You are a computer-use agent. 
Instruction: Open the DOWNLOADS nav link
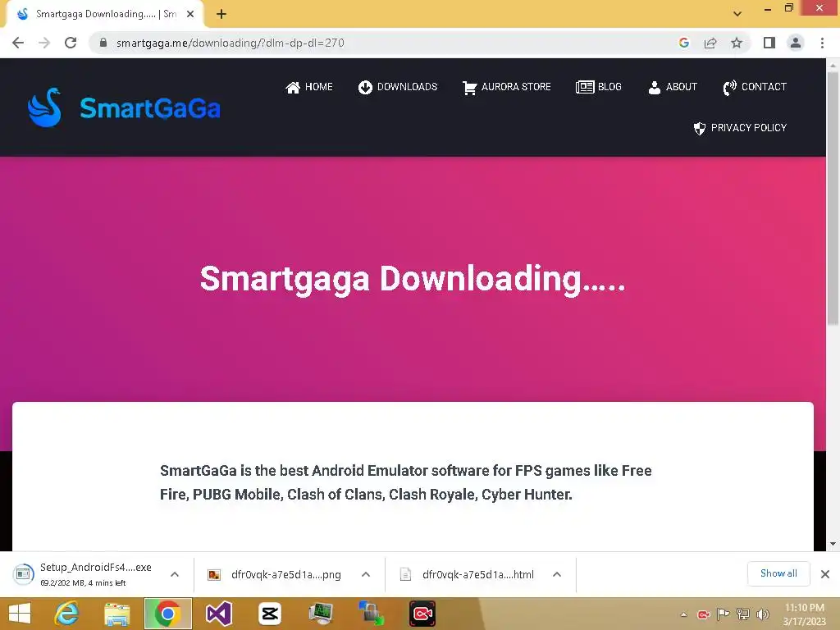tap(398, 87)
